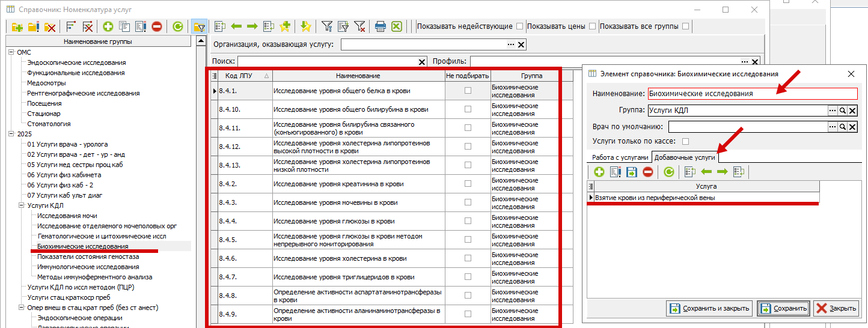Open the Группа ellipsis selector in dialog
This screenshot has height=328, width=868.
[x=833, y=111]
